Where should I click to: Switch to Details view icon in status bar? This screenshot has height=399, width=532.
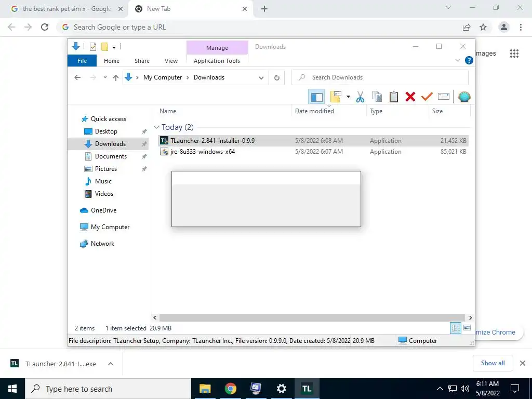[455, 328]
